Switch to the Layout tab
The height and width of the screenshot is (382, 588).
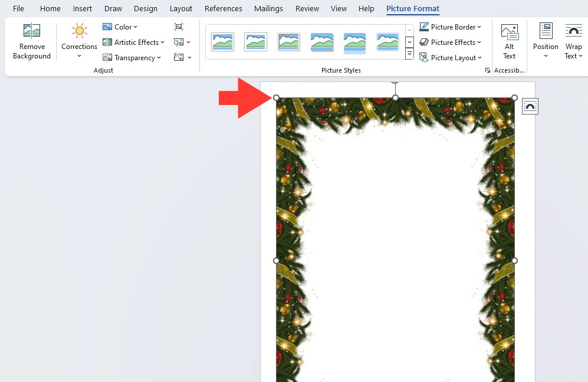click(x=180, y=8)
